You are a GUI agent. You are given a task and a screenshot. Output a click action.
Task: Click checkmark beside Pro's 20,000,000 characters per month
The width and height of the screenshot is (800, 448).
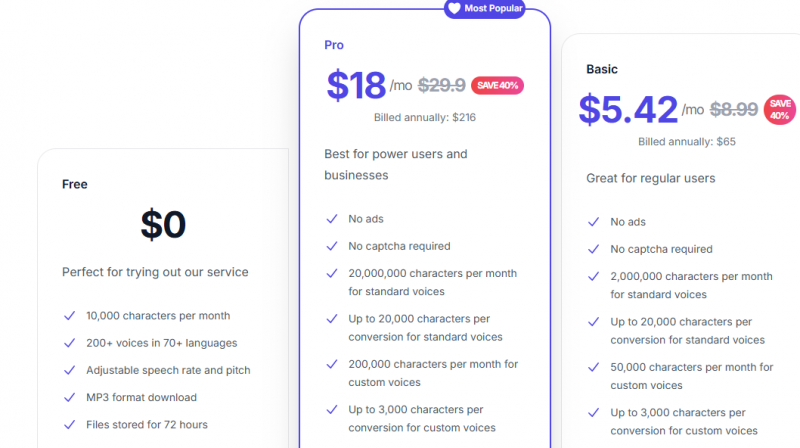(x=332, y=273)
